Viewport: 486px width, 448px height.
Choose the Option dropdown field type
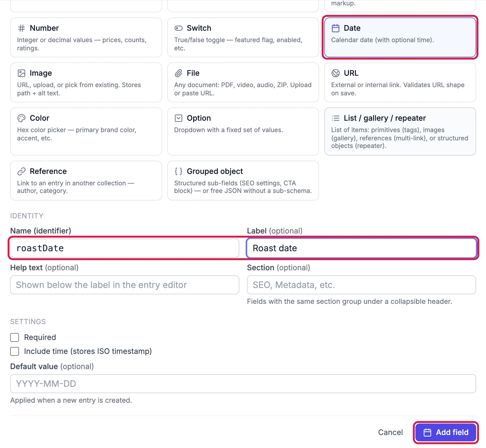click(x=243, y=131)
